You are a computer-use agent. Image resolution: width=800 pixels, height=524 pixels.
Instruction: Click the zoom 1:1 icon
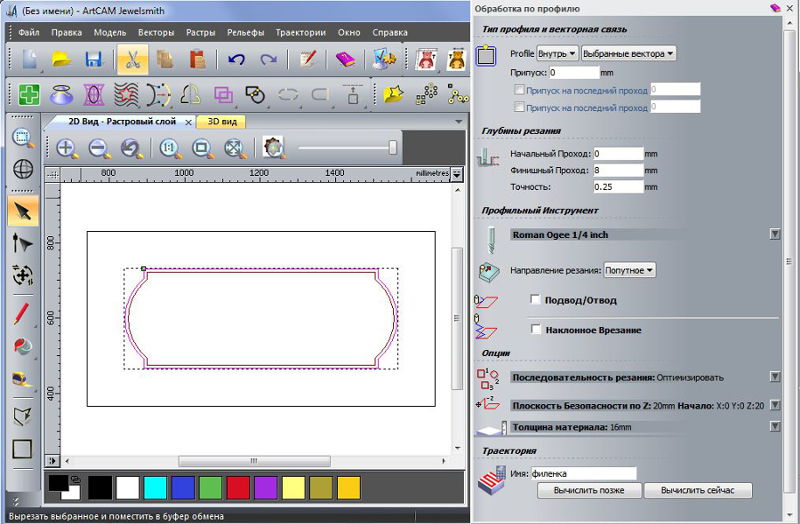pos(170,148)
